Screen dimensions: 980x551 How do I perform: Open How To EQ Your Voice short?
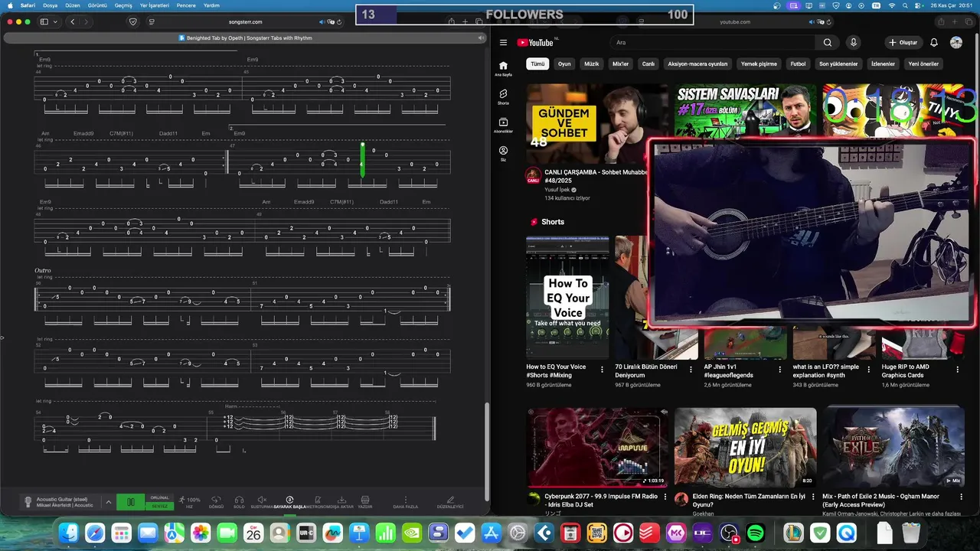567,298
